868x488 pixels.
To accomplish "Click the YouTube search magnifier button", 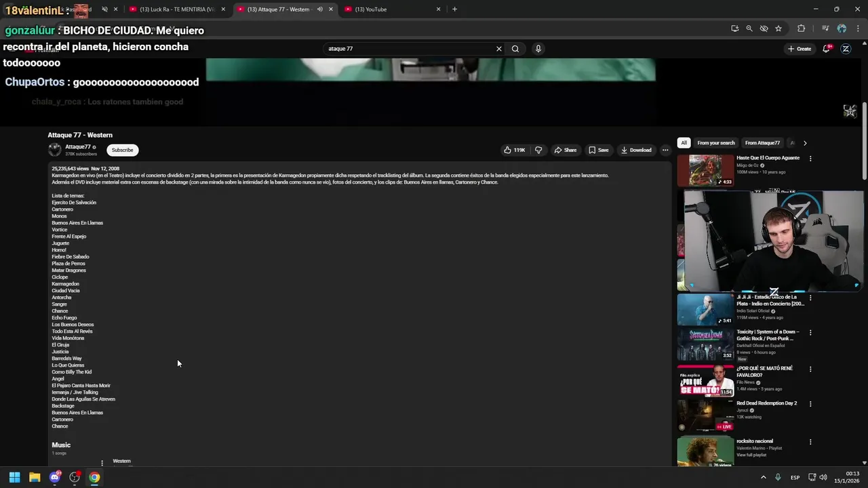I will tap(515, 49).
